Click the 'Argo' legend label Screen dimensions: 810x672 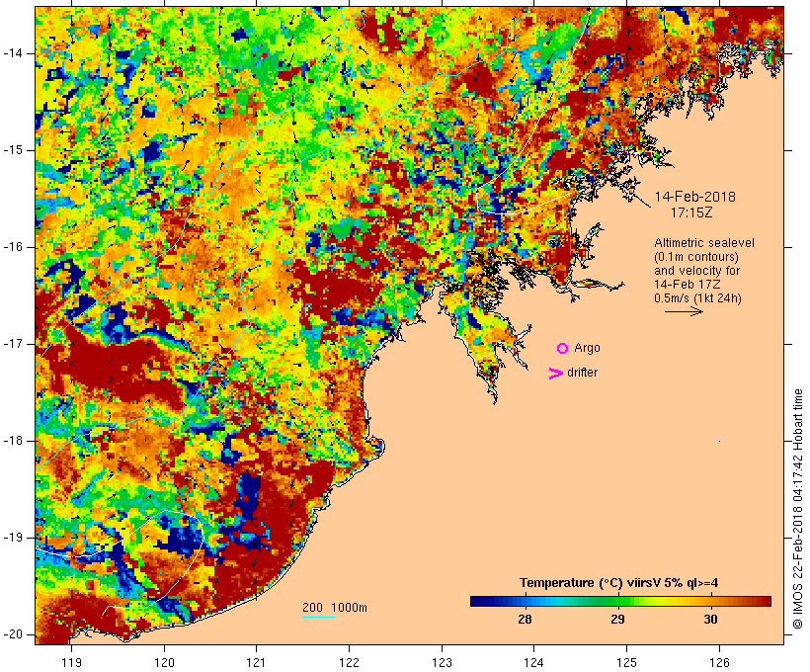coord(588,349)
